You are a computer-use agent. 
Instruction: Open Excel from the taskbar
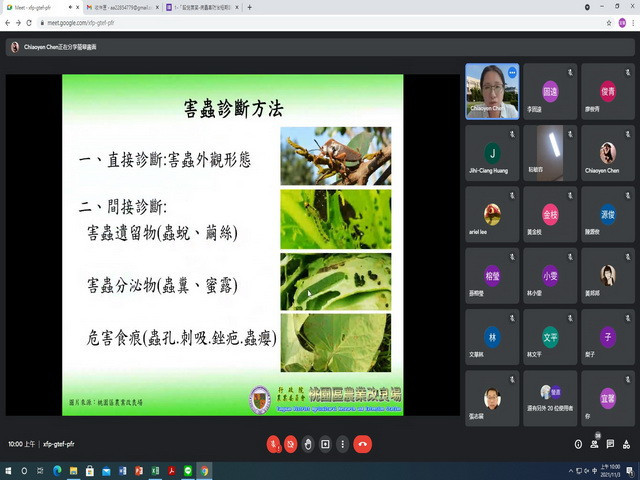pos(155,471)
